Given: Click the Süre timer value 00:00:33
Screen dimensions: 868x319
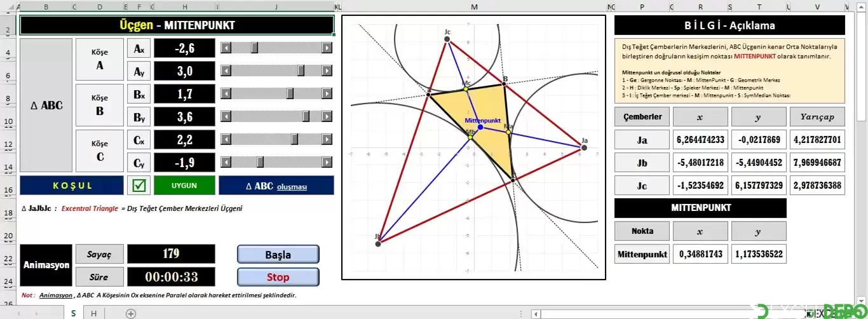Looking at the screenshot, I should (171, 277).
